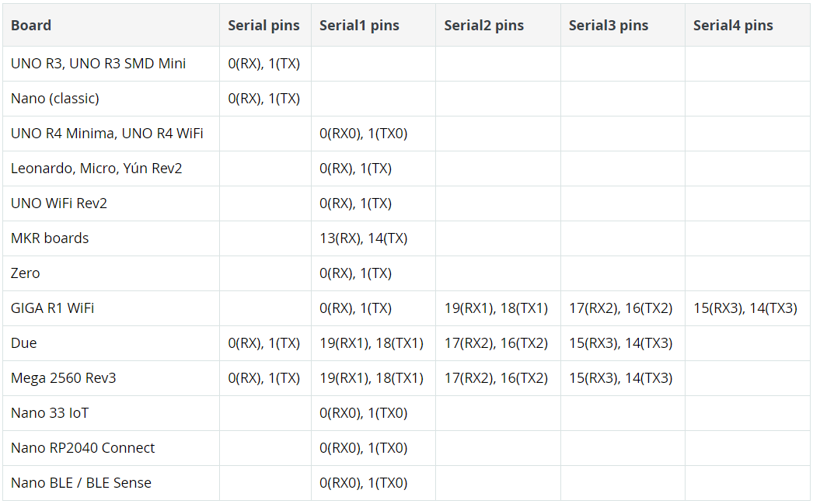Select the Due board cell
The image size is (813, 504).
coord(24,343)
